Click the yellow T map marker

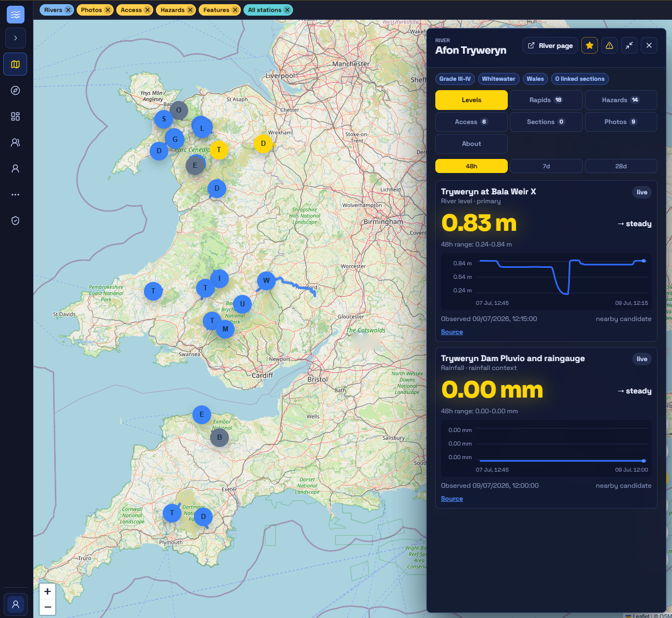click(219, 150)
